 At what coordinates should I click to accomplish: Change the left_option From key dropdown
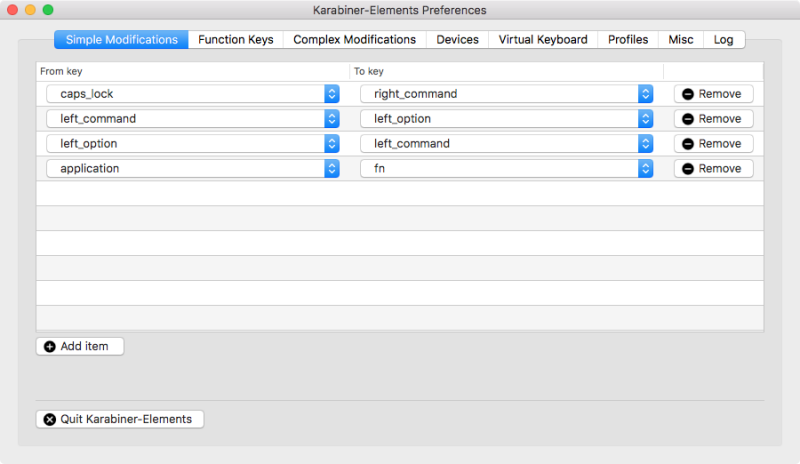tap(193, 144)
